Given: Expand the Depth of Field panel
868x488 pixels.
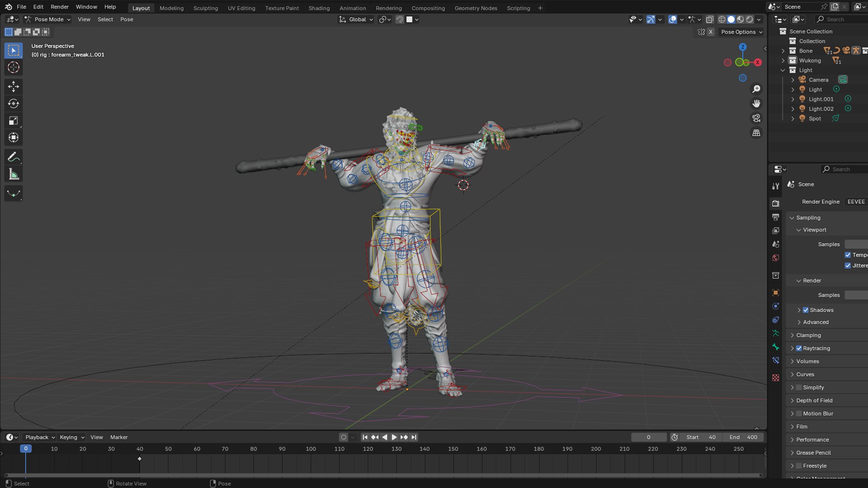Looking at the screenshot, I should [x=814, y=401].
